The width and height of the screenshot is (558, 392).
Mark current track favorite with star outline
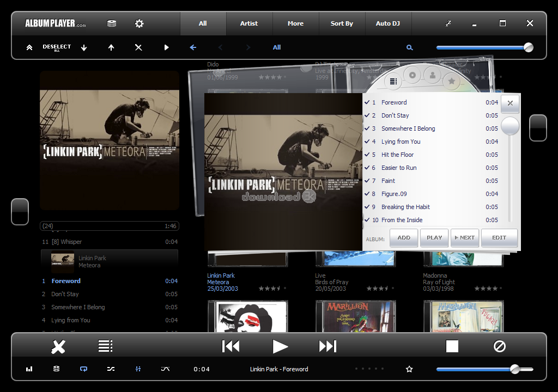[x=409, y=369]
